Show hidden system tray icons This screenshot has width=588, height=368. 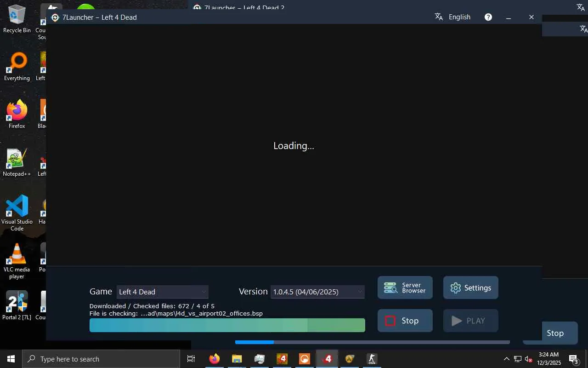(x=507, y=359)
